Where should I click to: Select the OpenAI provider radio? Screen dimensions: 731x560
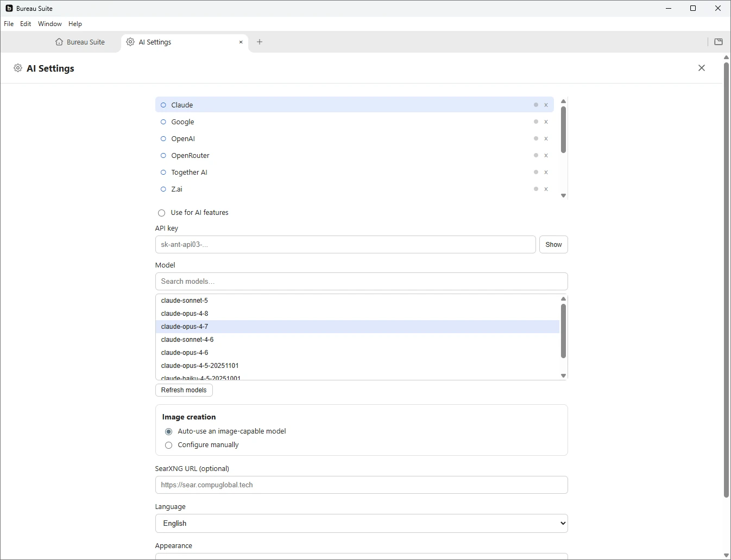[163, 138]
